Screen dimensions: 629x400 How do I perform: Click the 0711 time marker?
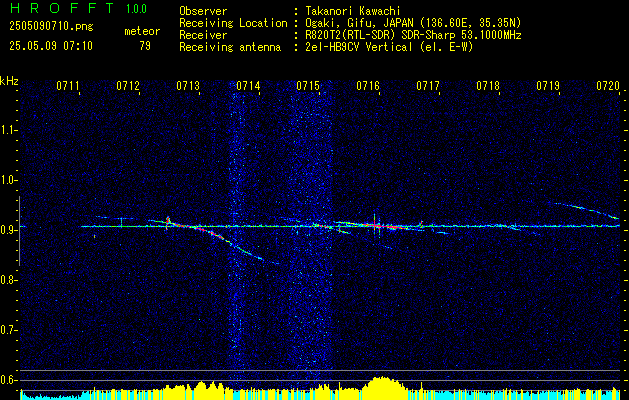coord(67,86)
